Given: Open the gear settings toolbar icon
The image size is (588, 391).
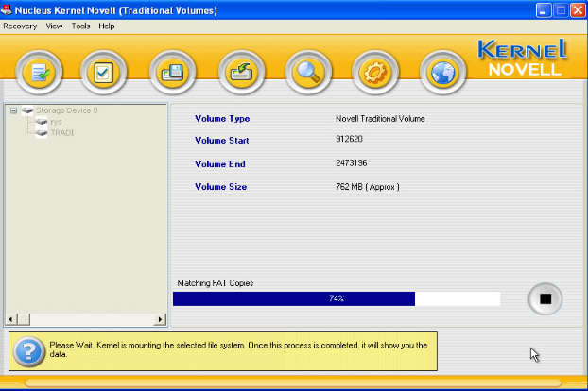Looking at the screenshot, I should (x=375, y=73).
